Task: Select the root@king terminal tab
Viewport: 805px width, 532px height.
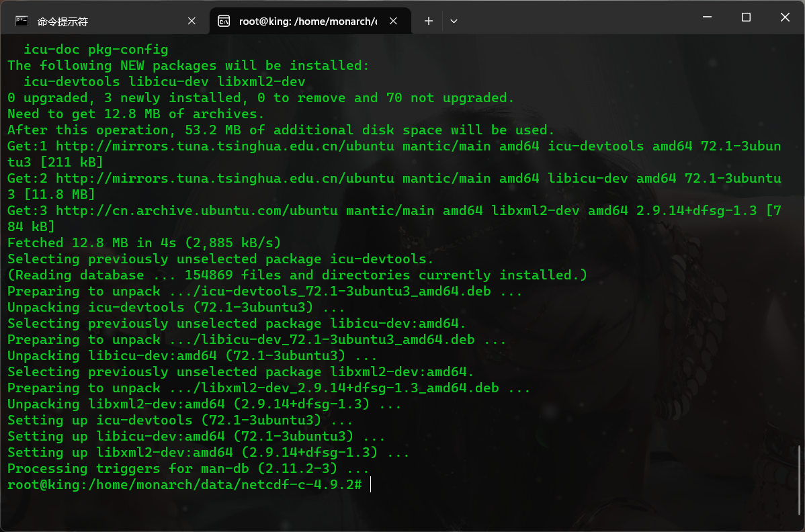Action: pyautogui.click(x=310, y=21)
